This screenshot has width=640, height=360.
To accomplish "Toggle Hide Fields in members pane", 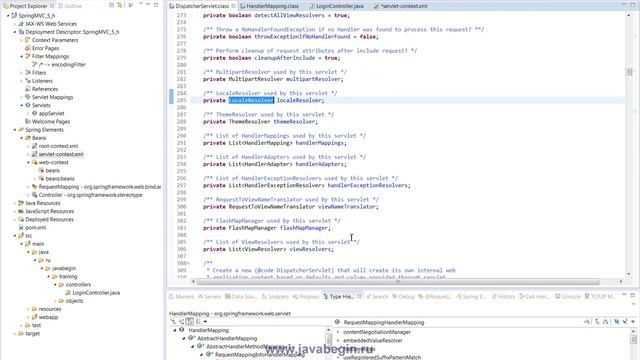I will tap(616, 322).
